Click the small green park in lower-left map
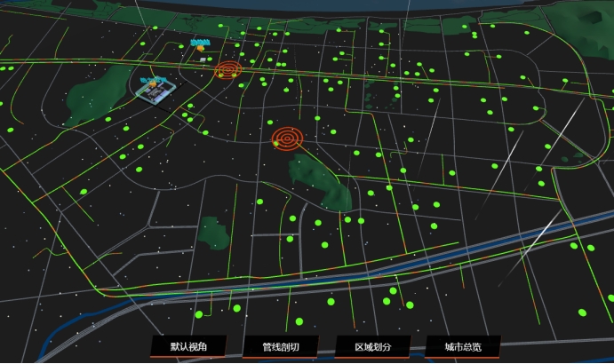 pos(213,233)
